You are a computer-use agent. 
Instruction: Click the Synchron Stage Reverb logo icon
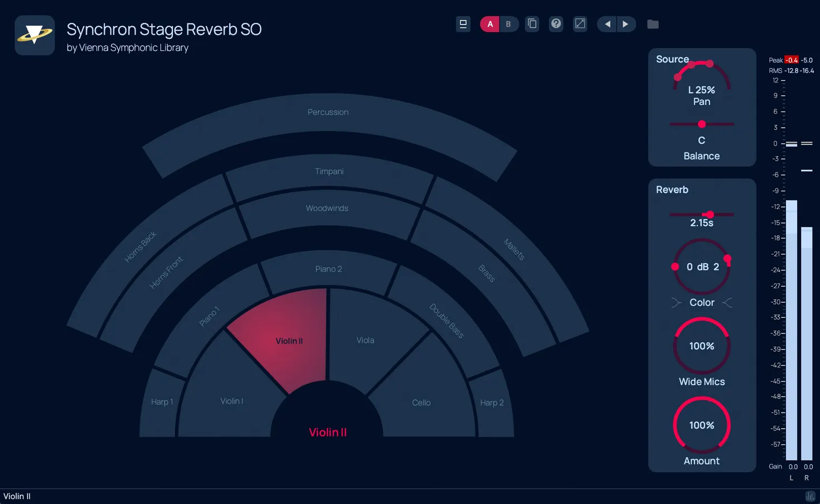(35, 35)
